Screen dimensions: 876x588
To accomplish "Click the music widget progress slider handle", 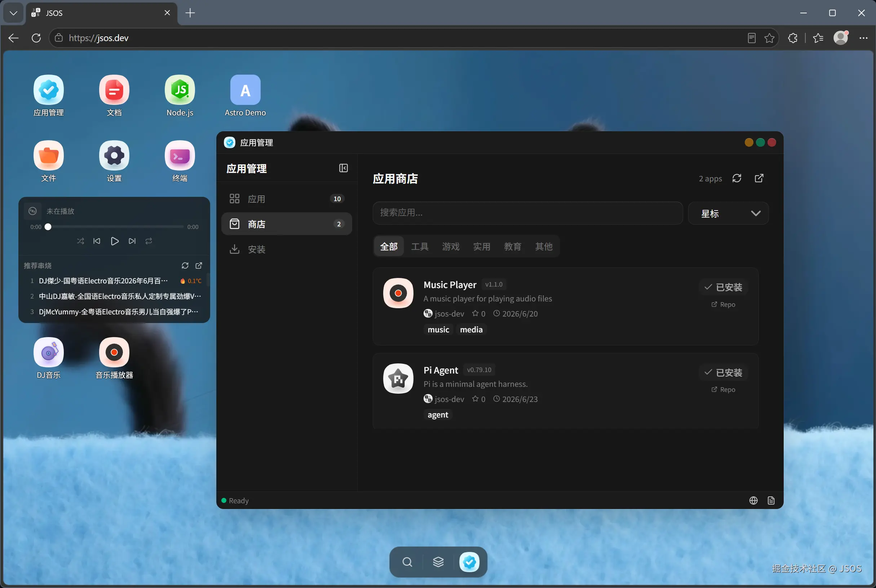I will 48,227.
